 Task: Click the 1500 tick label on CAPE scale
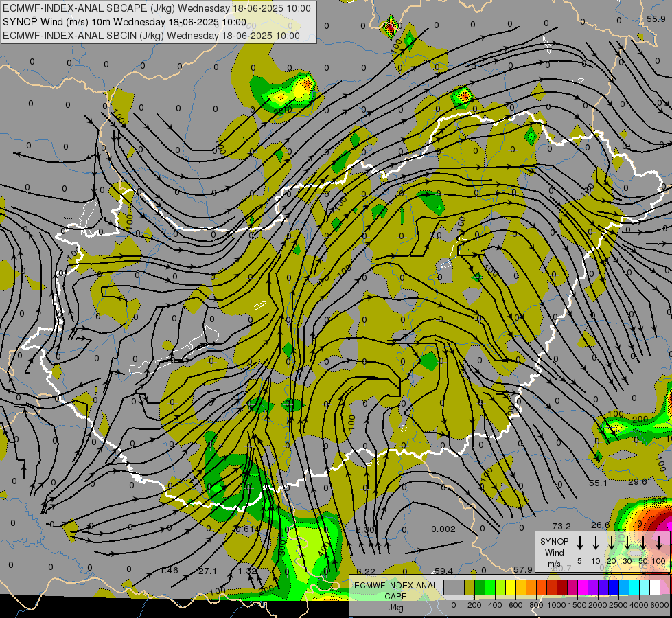tap(577, 605)
